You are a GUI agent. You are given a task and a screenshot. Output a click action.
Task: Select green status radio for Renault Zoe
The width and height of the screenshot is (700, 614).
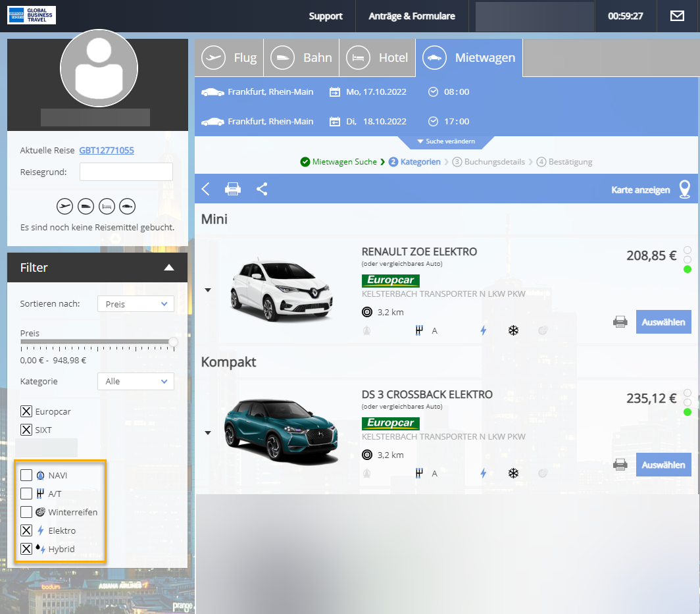687,269
